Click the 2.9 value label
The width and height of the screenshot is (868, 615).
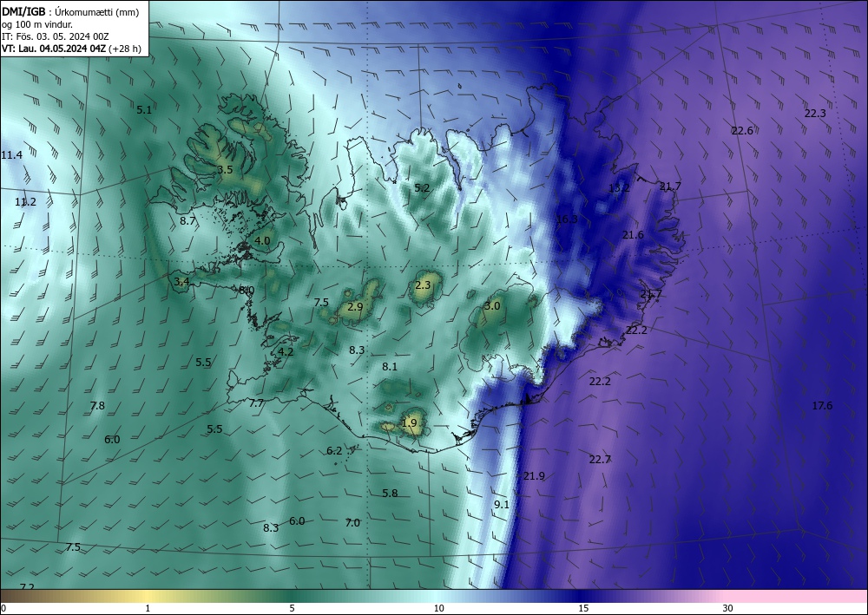[x=355, y=306]
